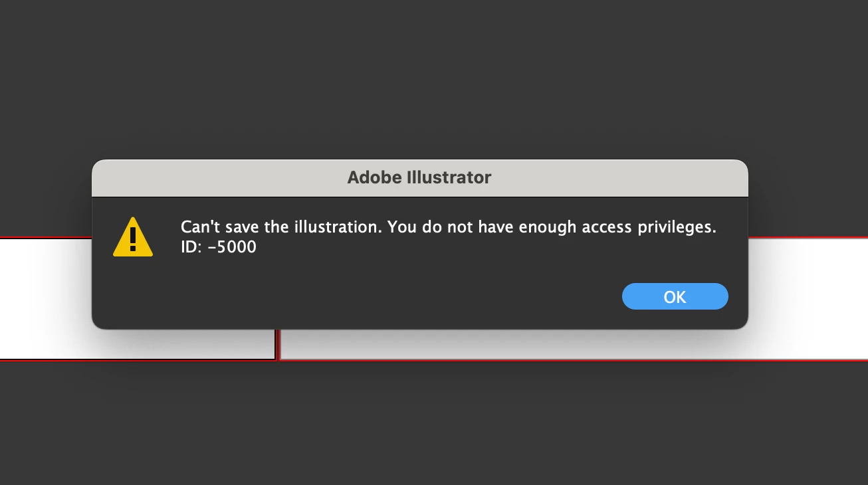Click the yellow warning triangle icon

pos(133,237)
